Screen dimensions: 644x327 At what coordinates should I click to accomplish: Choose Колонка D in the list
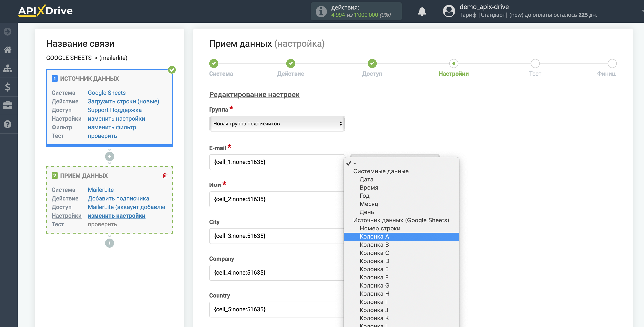[x=401, y=261]
